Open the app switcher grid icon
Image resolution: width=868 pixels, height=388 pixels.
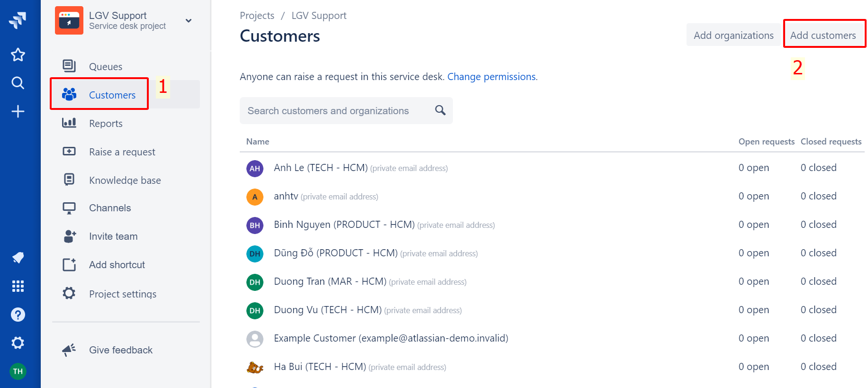(x=18, y=286)
